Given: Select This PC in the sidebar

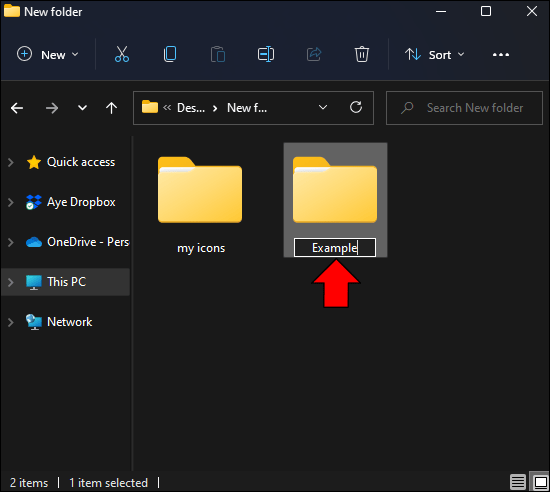Looking at the screenshot, I should click(x=66, y=282).
